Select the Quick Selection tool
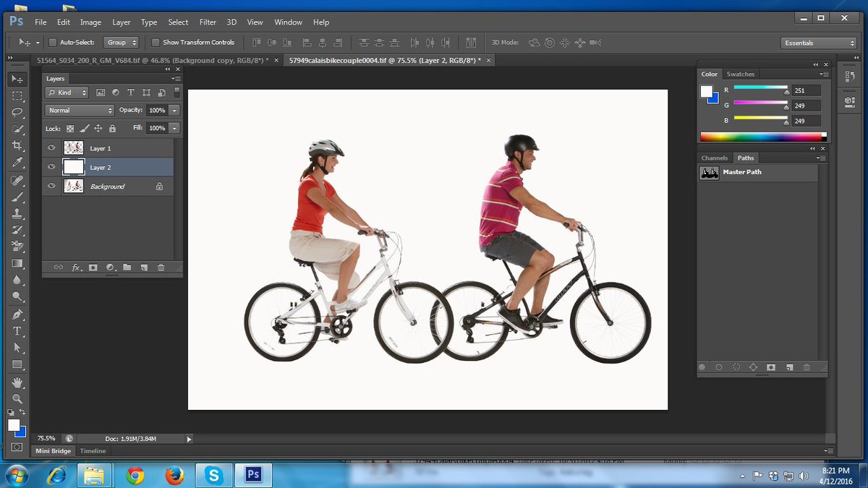This screenshot has height=488, width=868. [17, 129]
